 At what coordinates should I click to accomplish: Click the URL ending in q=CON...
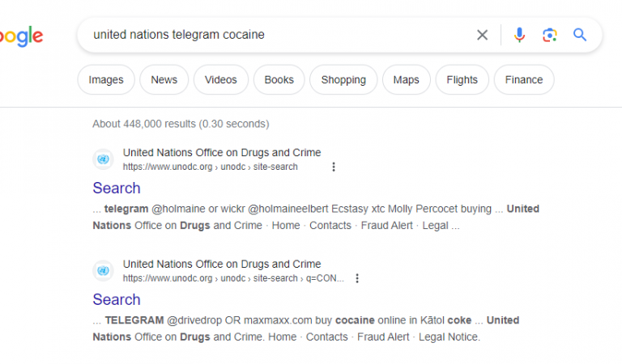pos(233,278)
